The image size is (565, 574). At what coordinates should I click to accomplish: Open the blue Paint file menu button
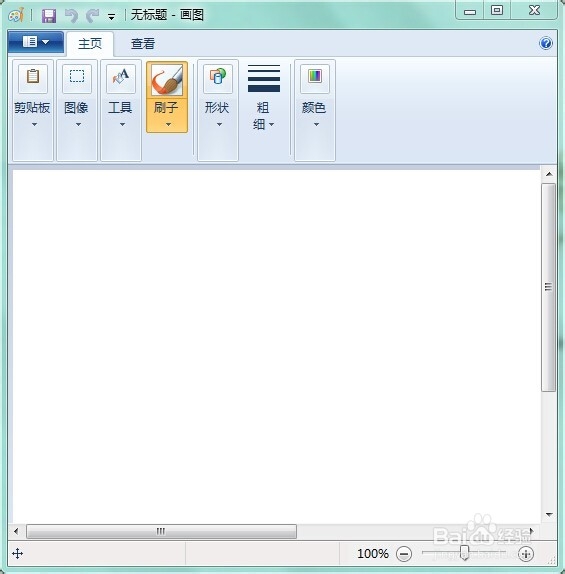click(36, 42)
